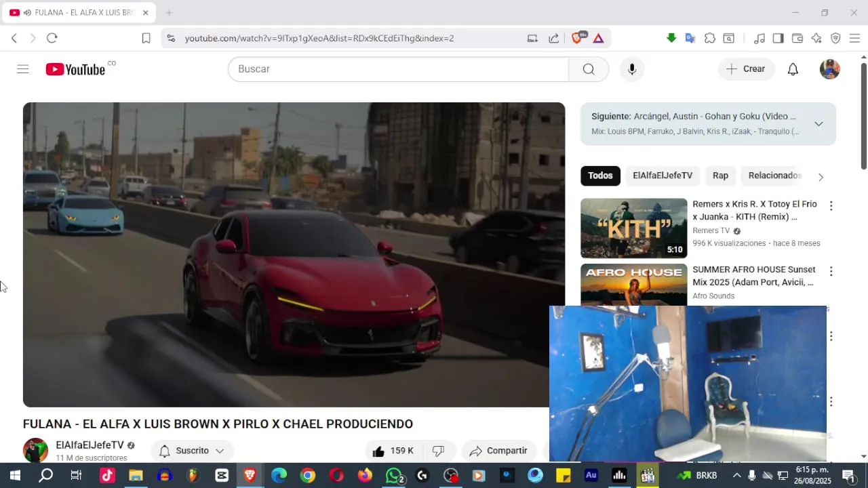Like the video with 159 K
This screenshot has height=488, width=868.
(x=394, y=451)
